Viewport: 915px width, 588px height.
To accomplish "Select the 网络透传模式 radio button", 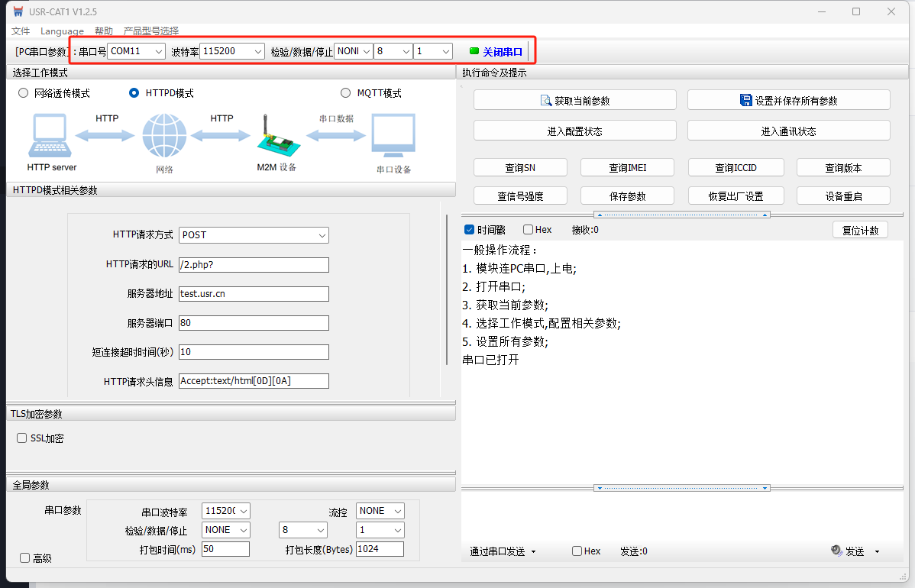I will pyautogui.click(x=24, y=93).
